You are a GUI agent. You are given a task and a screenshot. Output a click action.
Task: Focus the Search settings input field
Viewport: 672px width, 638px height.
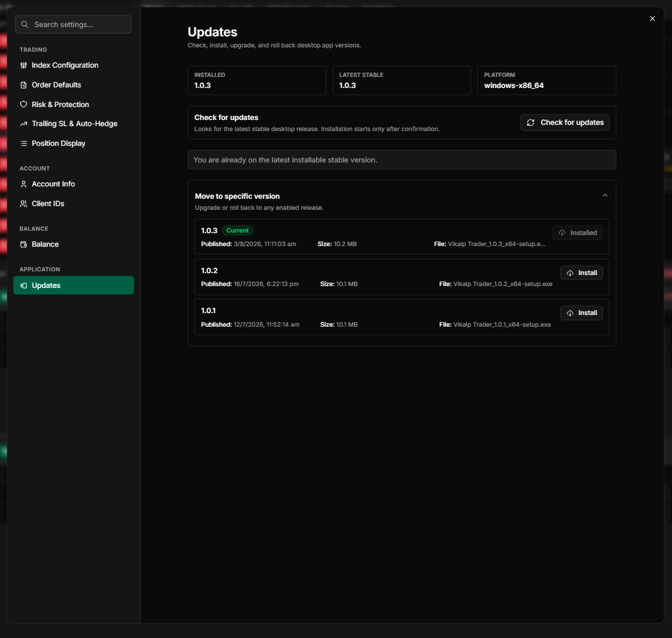(73, 25)
